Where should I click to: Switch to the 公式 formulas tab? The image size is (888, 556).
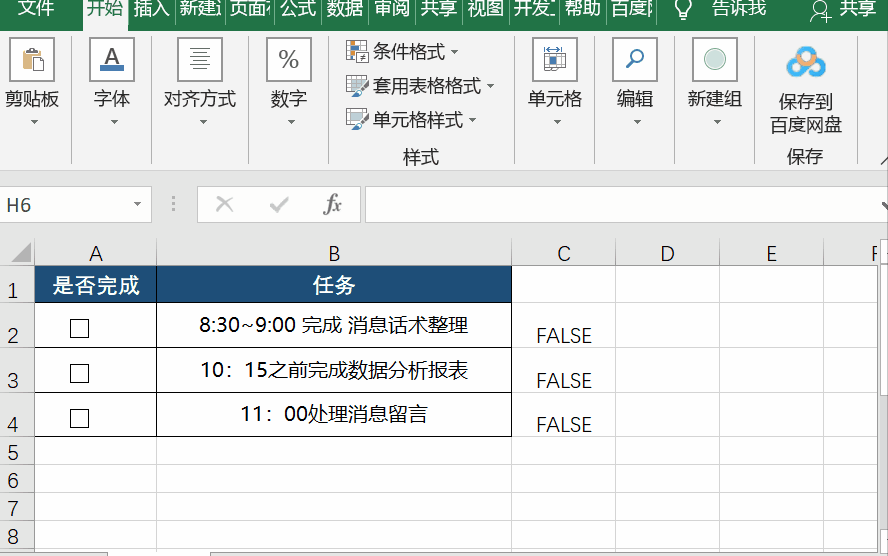click(x=298, y=8)
